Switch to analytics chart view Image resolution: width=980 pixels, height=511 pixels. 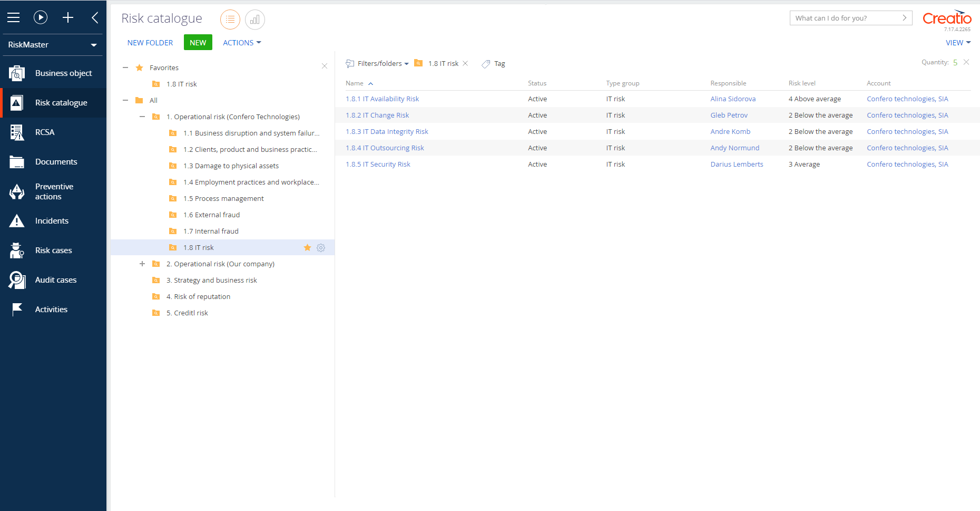pos(255,20)
